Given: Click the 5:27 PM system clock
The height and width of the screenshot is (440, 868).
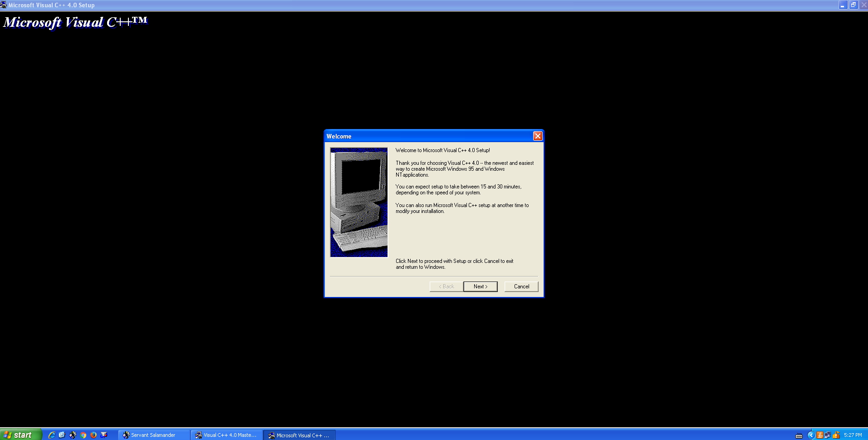Looking at the screenshot, I should click(x=853, y=435).
